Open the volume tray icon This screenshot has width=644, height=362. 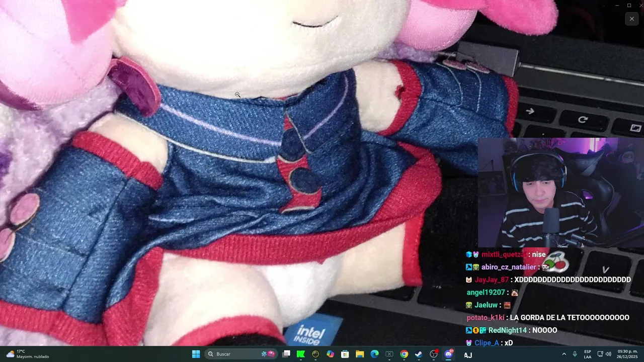(x=608, y=354)
